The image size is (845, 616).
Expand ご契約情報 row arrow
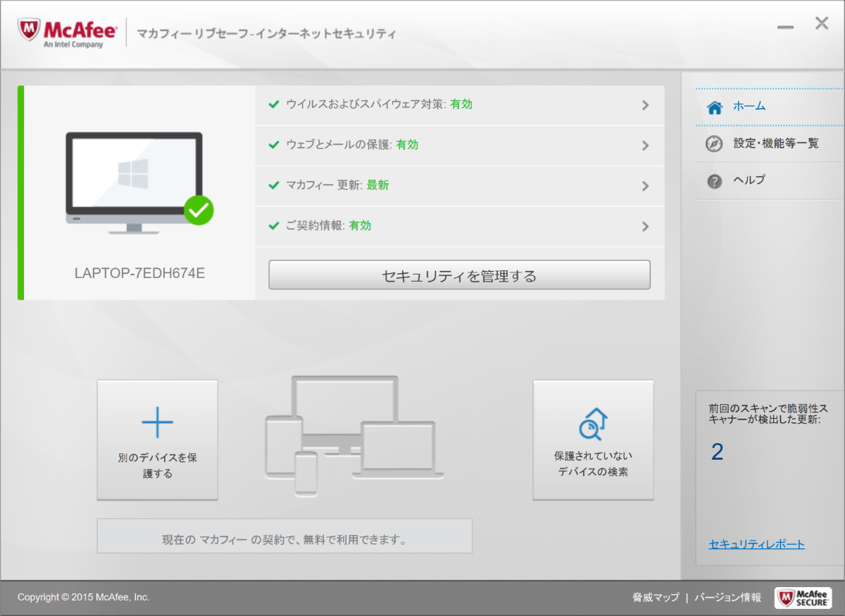pos(645,226)
